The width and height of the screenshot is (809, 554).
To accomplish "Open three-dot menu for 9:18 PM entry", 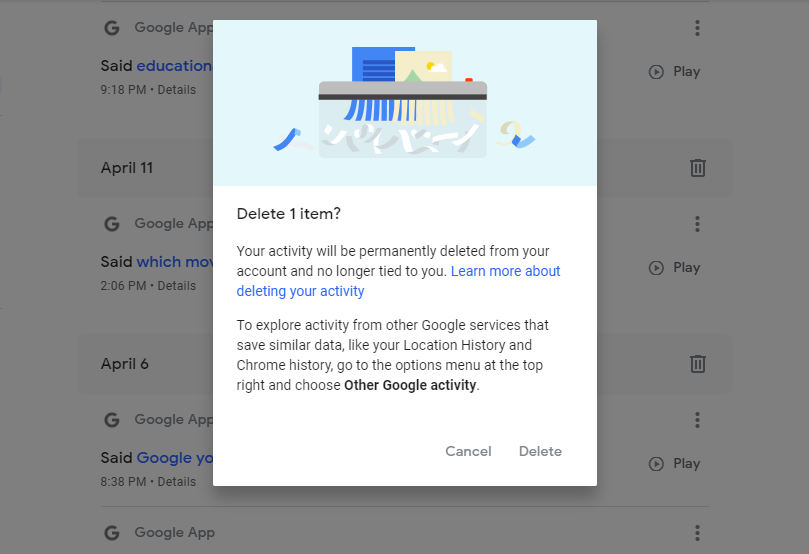I will (697, 28).
